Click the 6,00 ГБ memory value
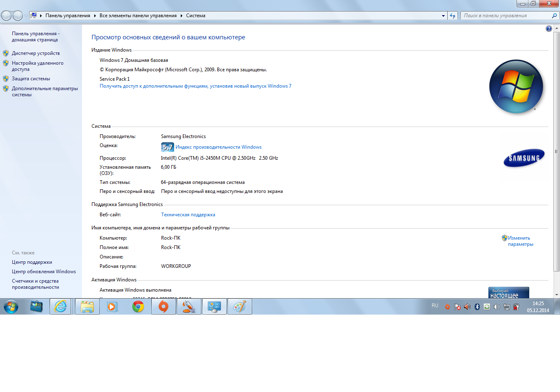This screenshot has width=560, height=392. [168, 167]
